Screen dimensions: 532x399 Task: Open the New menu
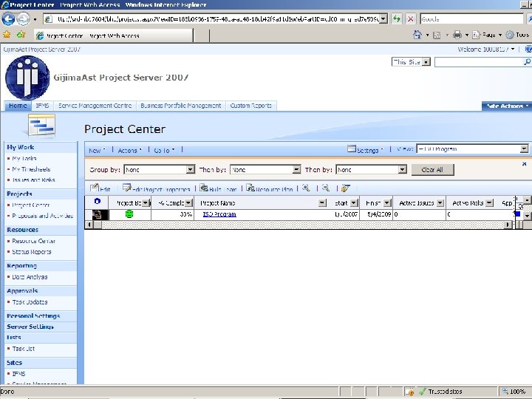(x=97, y=150)
